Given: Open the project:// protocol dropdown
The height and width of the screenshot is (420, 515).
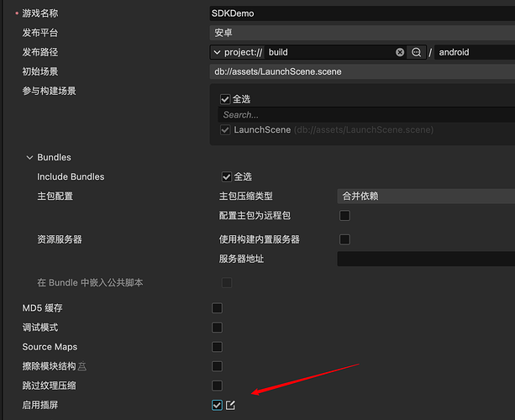Looking at the screenshot, I should [238, 52].
